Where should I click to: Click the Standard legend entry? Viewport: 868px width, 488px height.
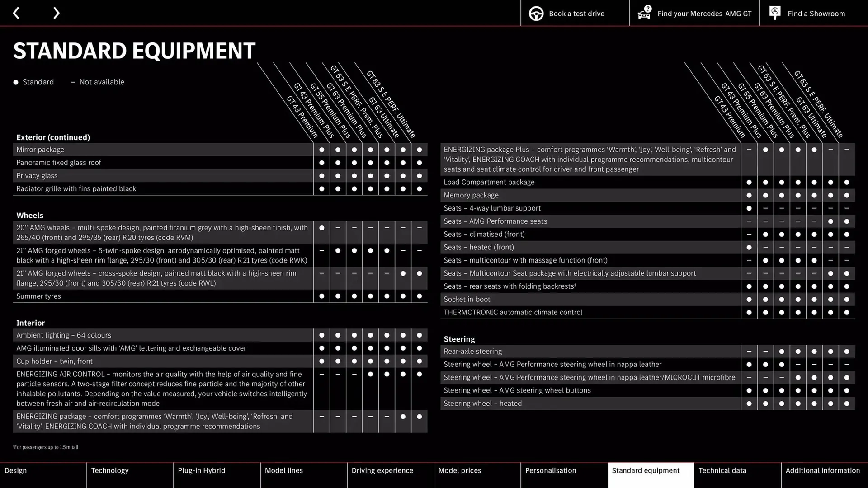(33, 82)
